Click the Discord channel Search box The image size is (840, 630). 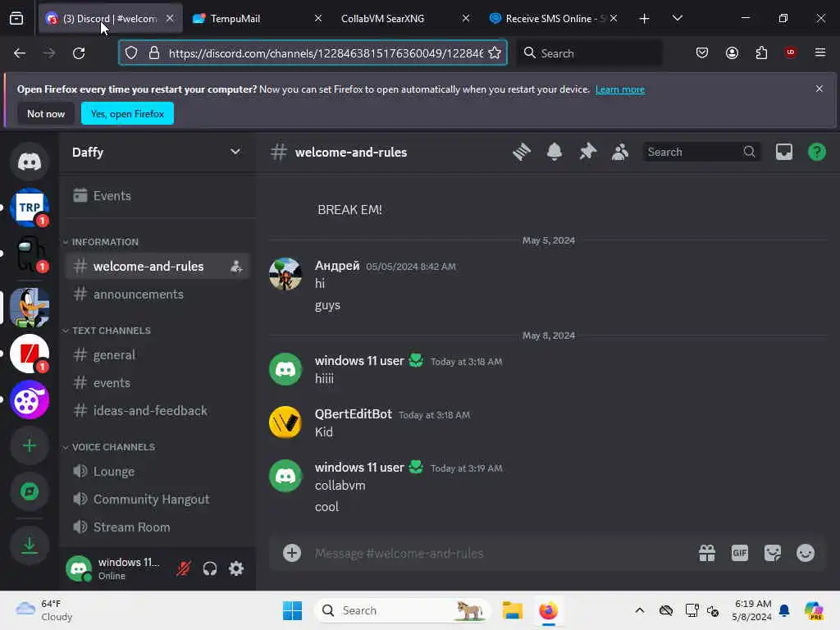[x=701, y=152]
